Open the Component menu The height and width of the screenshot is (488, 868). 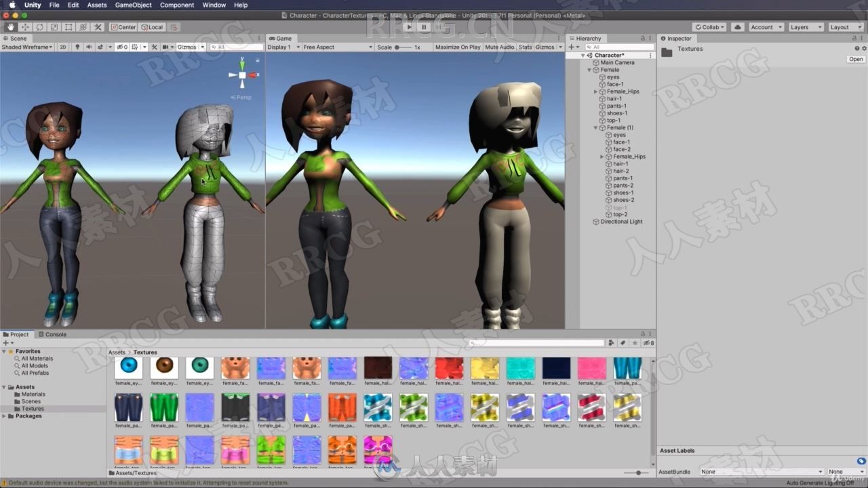point(177,5)
